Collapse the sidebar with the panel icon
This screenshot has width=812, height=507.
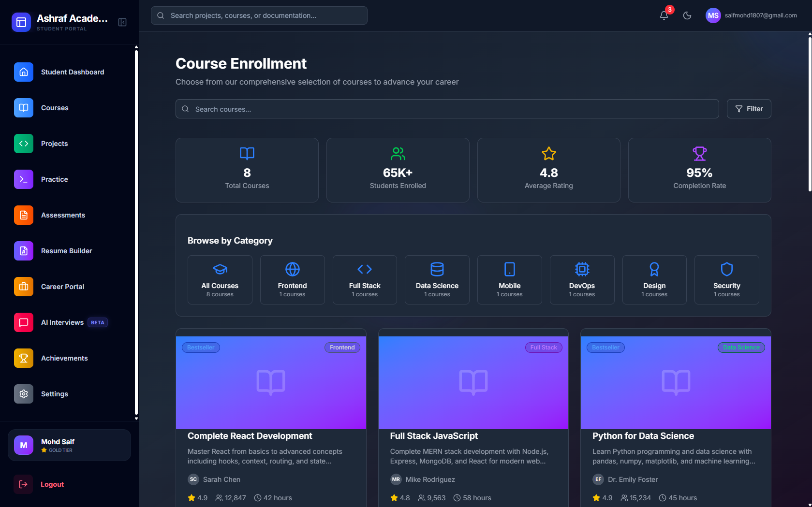[122, 22]
